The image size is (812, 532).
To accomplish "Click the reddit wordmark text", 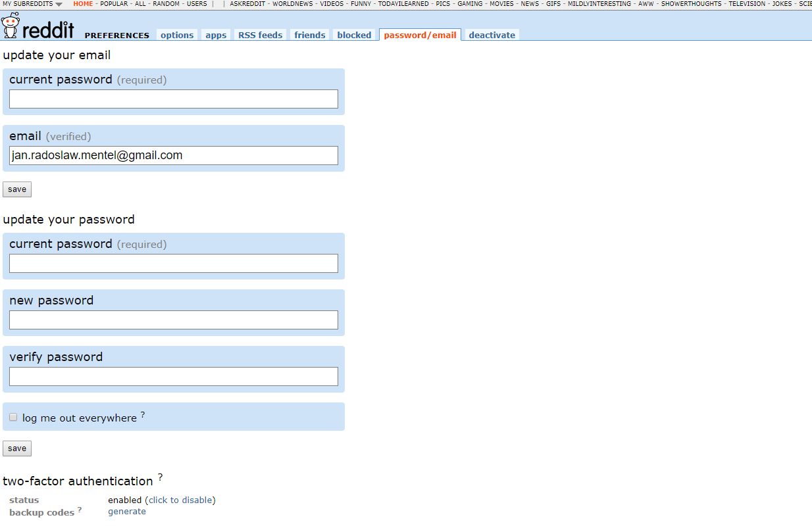I will (x=47, y=29).
